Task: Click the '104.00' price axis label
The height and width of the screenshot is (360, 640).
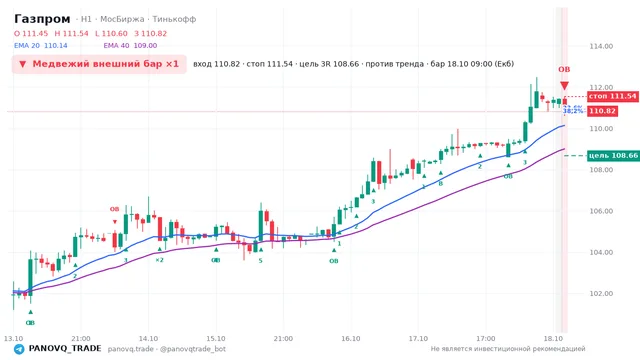Action: tap(601, 252)
